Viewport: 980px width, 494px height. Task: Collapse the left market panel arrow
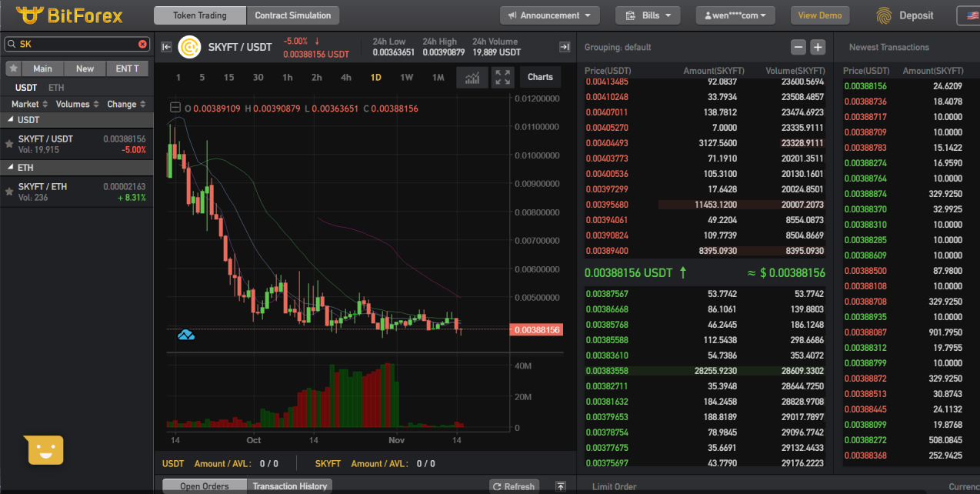tap(166, 47)
